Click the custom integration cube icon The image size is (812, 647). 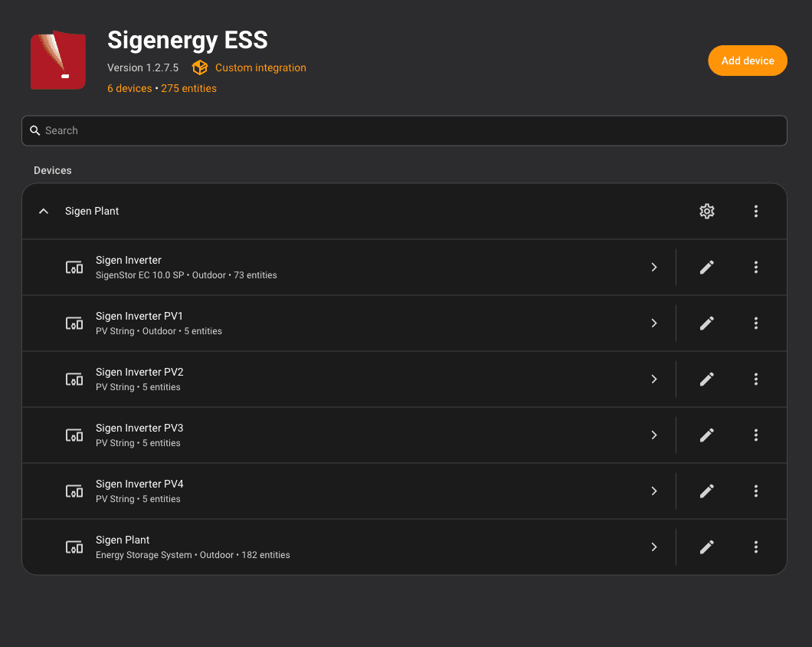click(x=200, y=67)
